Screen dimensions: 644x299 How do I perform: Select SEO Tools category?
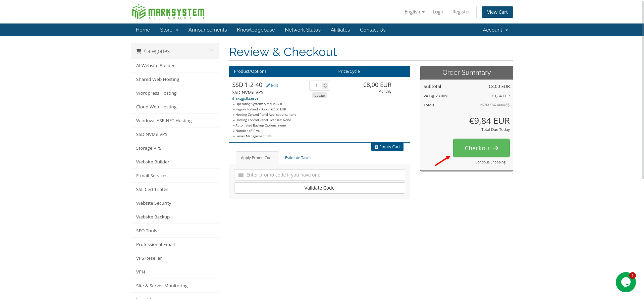pos(175,231)
